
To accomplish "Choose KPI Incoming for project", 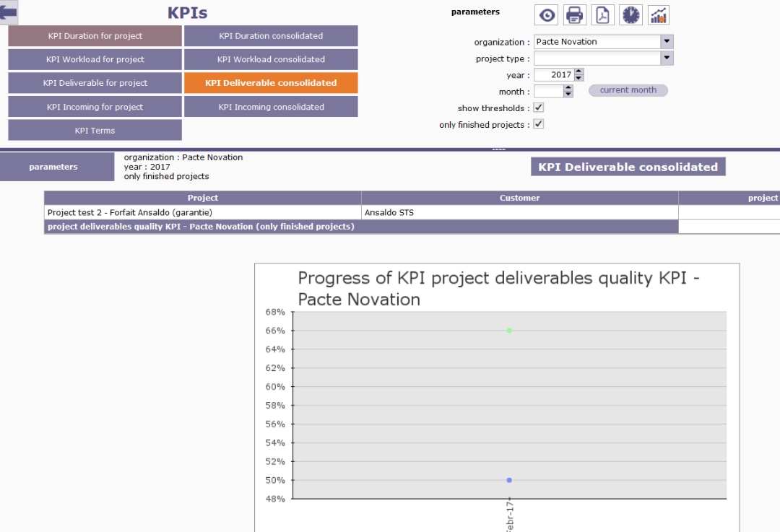I will pyautogui.click(x=95, y=107).
